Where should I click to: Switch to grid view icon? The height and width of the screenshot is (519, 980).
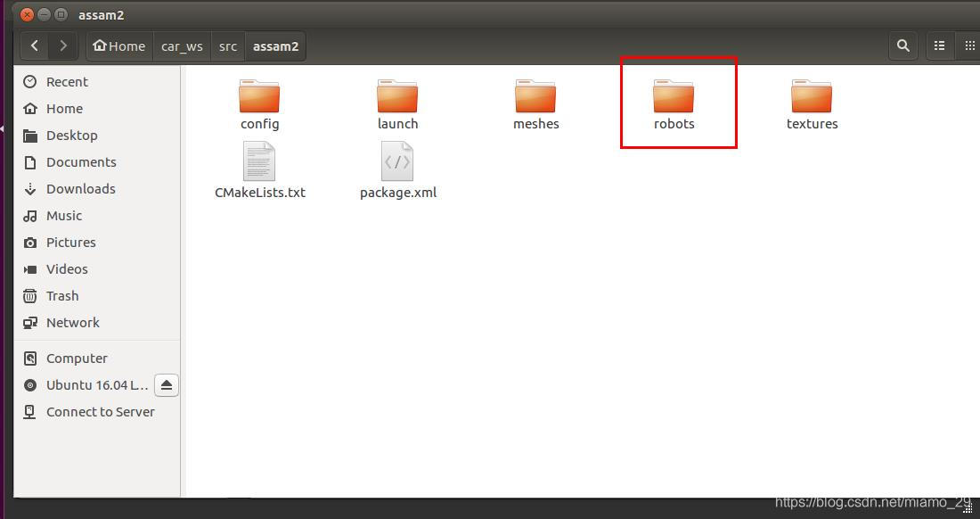[x=968, y=45]
